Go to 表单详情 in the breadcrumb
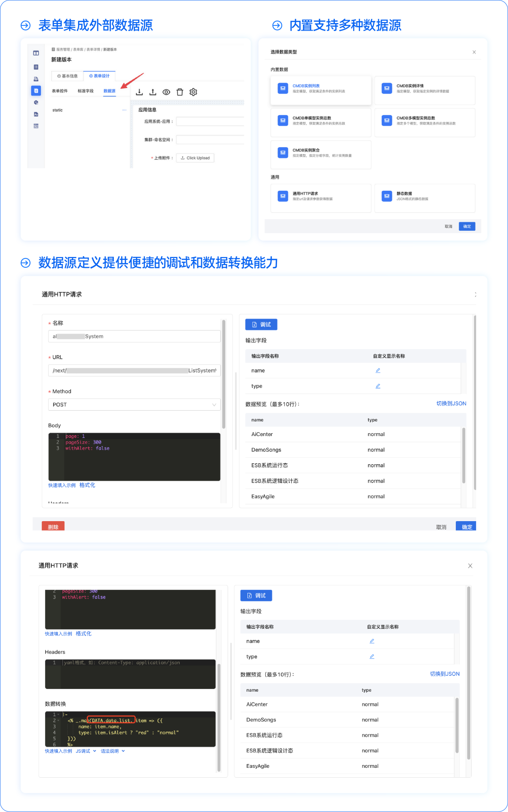The image size is (508, 812). [x=93, y=49]
